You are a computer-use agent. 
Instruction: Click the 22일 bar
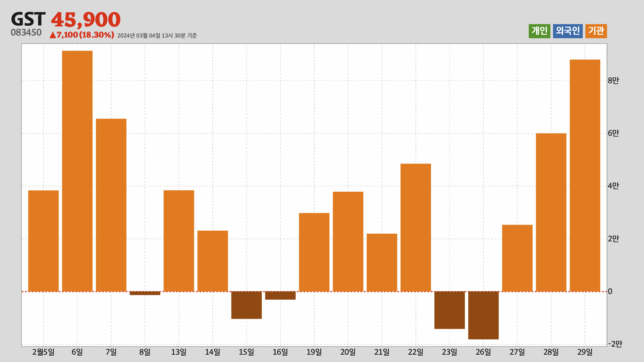point(416,228)
